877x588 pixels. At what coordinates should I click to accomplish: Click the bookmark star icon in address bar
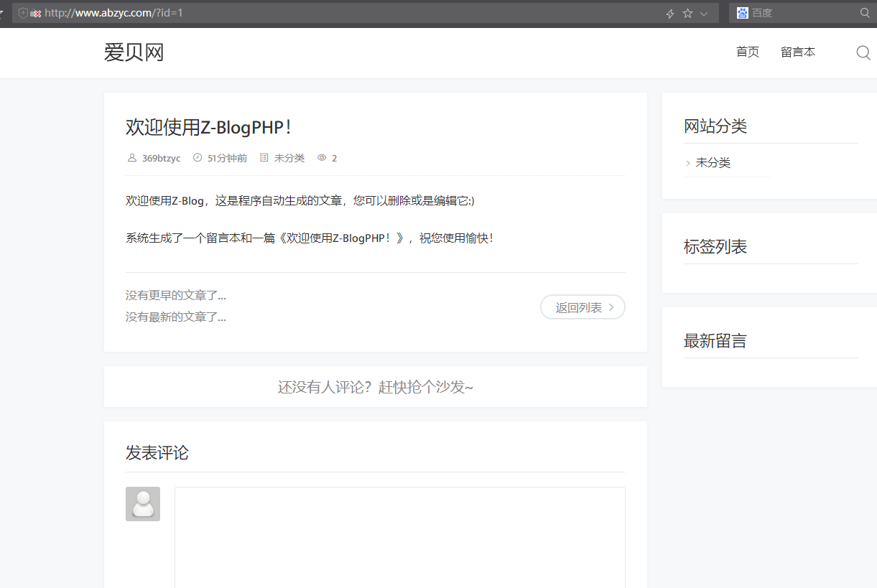coord(687,14)
